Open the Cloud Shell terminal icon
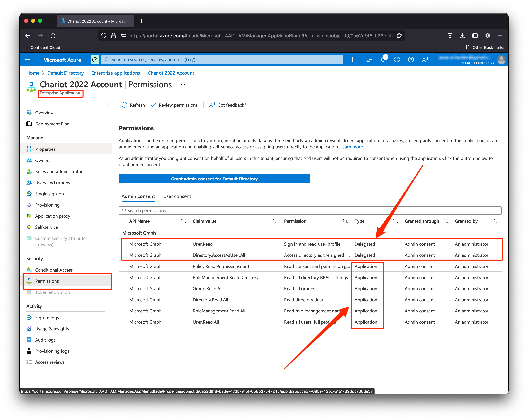Image resolution: width=528 pixels, height=420 pixels. [355, 60]
